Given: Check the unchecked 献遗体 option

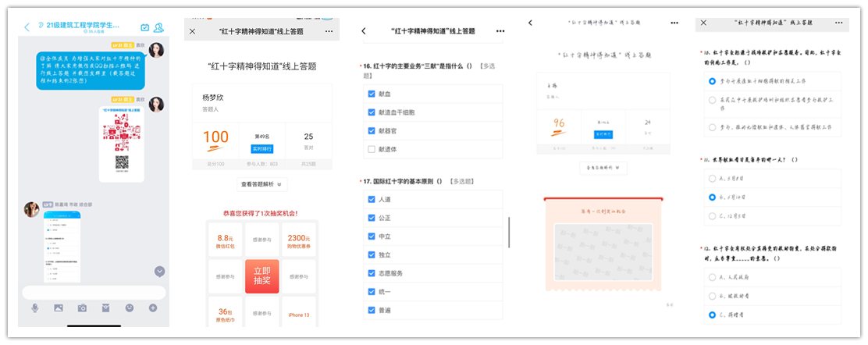Looking at the screenshot, I should pos(372,149).
